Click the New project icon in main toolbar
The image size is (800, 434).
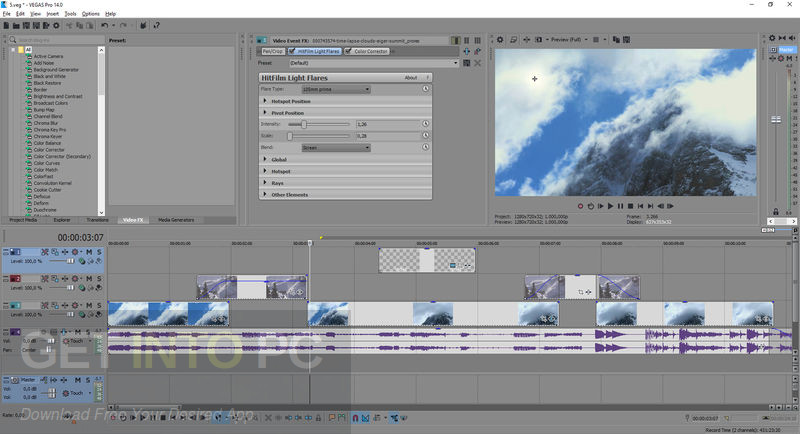click(x=6, y=25)
